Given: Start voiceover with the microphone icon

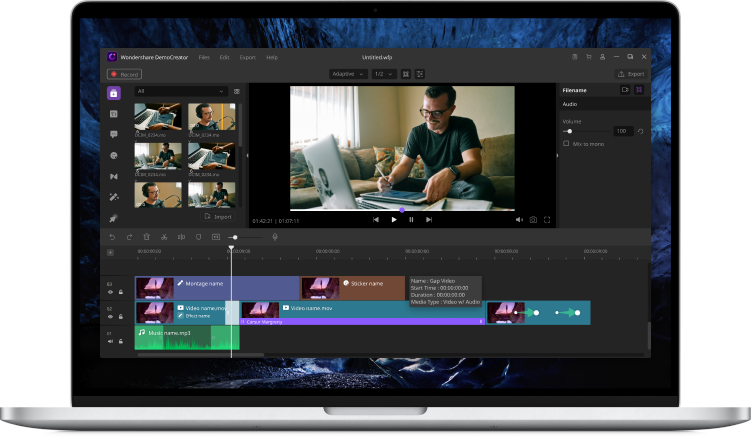Looking at the screenshot, I should [x=275, y=237].
